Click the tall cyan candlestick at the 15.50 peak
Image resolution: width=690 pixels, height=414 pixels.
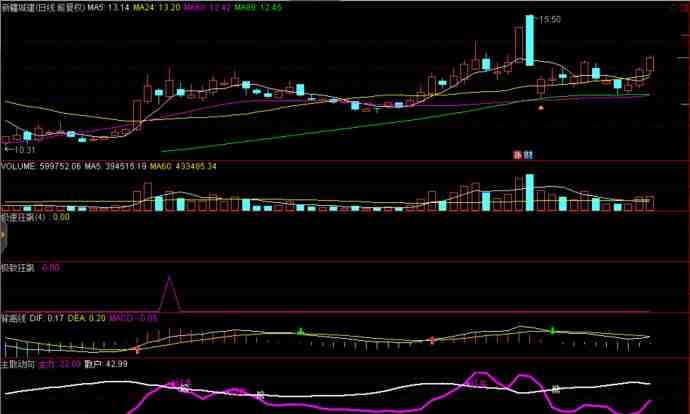530,40
